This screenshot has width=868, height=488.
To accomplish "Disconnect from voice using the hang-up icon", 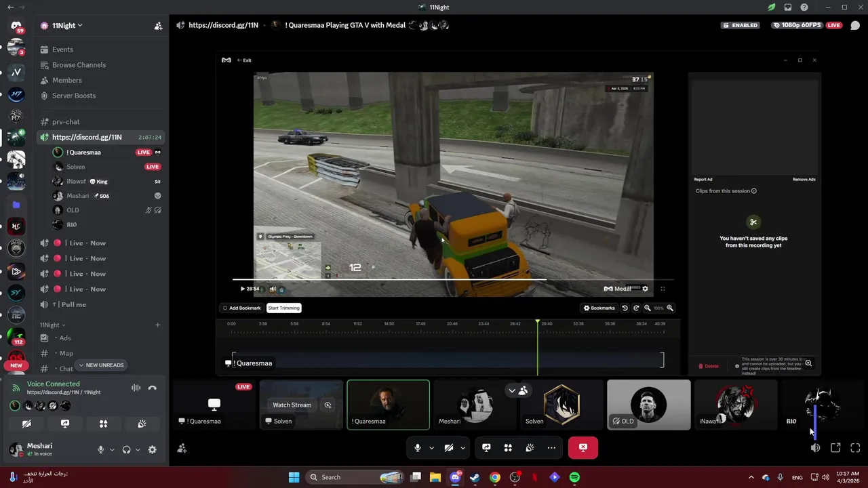I will coord(153,388).
